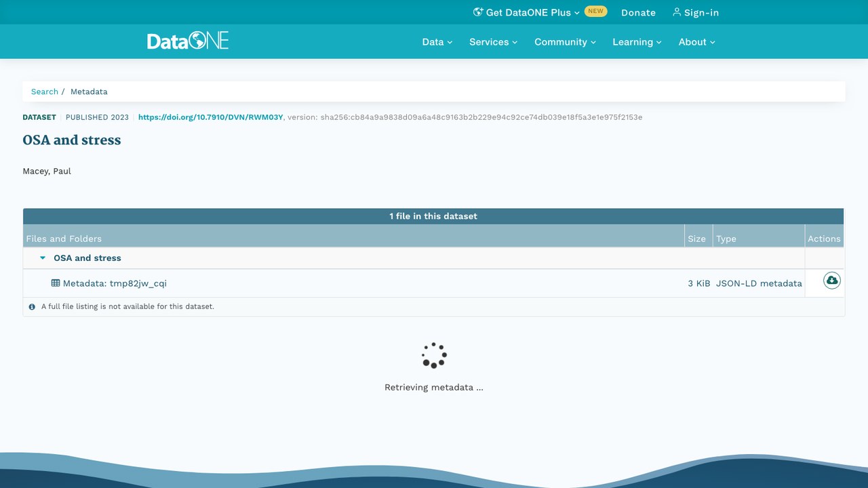Image resolution: width=868 pixels, height=488 pixels.
Task: Click the author name Macey, Paul
Action: (x=47, y=171)
